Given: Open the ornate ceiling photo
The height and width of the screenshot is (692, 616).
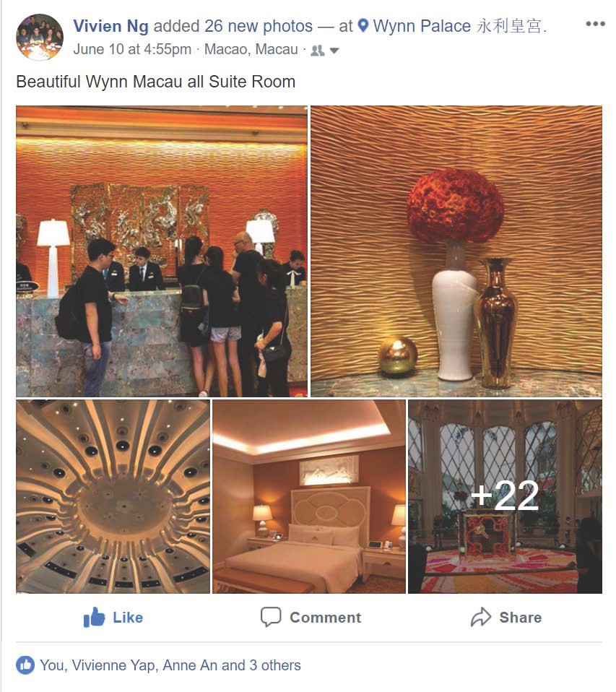Looking at the screenshot, I should click(113, 496).
